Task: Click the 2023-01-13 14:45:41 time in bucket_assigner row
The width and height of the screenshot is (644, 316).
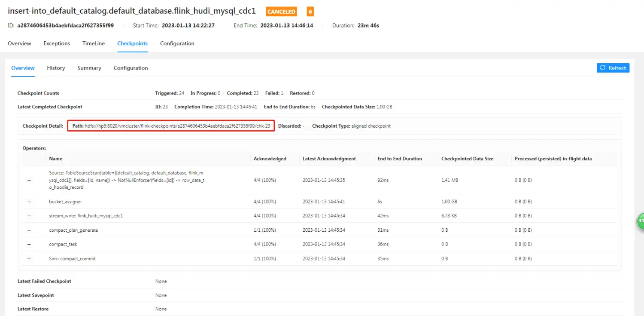Action: click(324, 202)
